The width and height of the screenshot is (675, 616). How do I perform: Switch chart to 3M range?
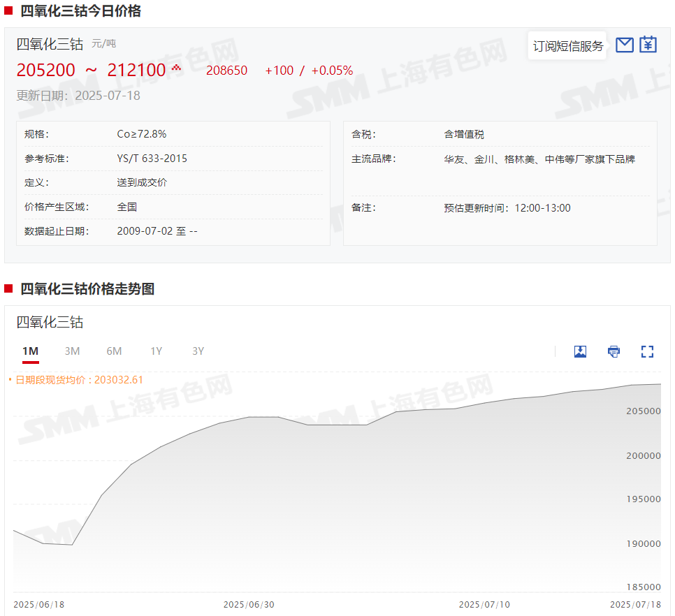(x=72, y=351)
